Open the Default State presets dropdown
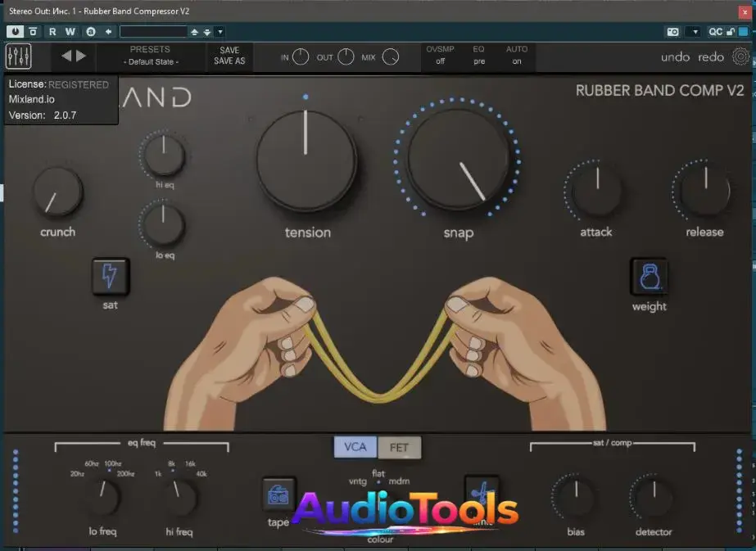 click(x=151, y=62)
